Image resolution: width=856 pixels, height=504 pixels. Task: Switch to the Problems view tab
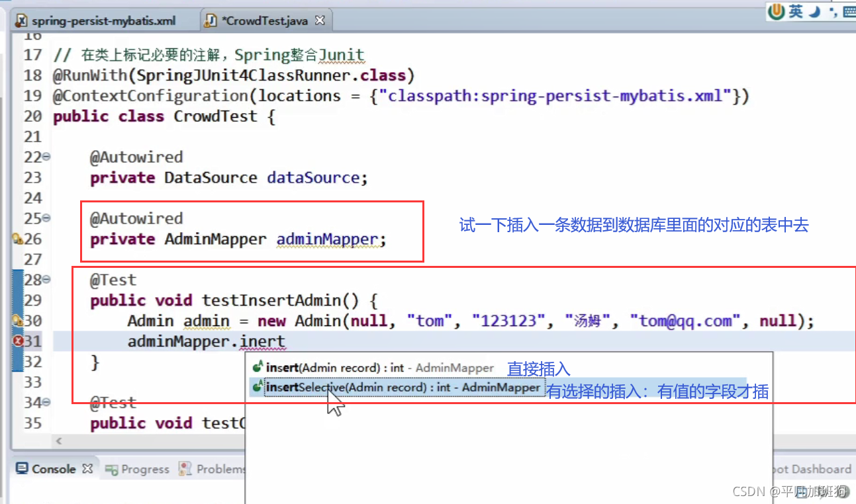(213, 469)
